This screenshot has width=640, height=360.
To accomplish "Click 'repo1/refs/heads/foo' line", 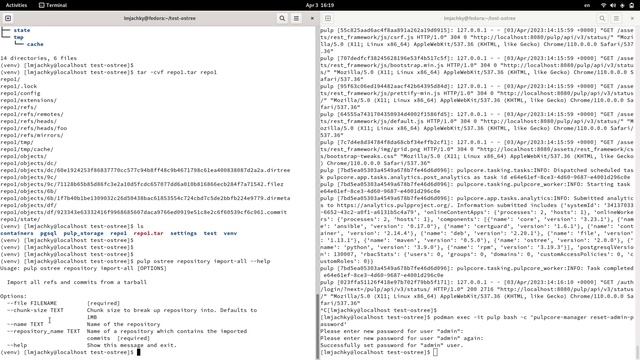I will [x=33, y=128].
